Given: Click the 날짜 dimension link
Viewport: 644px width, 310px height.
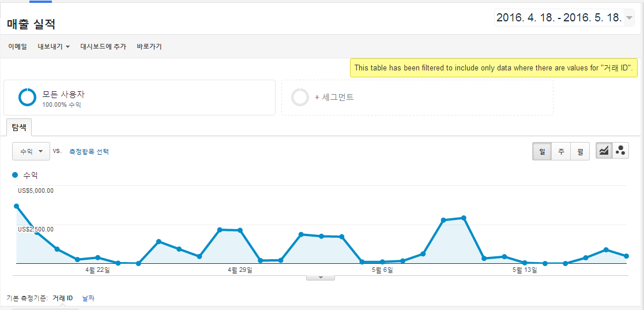Looking at the screenshot, I should point(88,298).
